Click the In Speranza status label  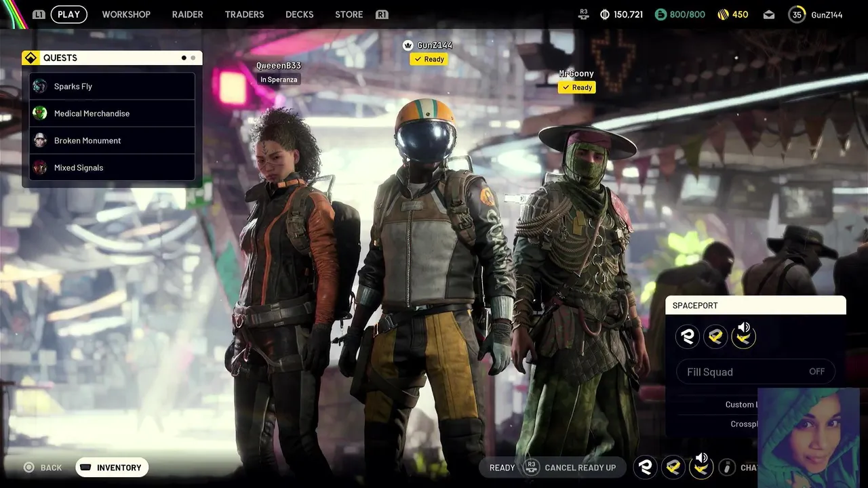coord(279,79)
